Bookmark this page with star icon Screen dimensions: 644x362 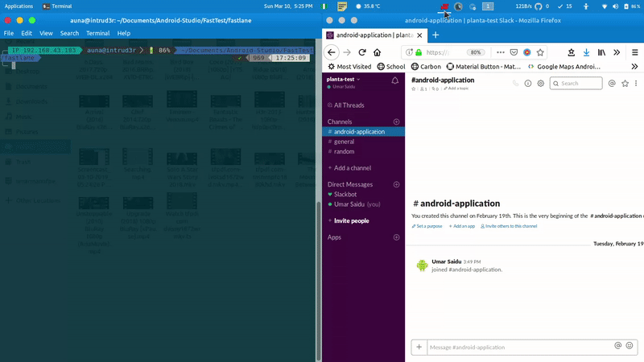[540, 52]
